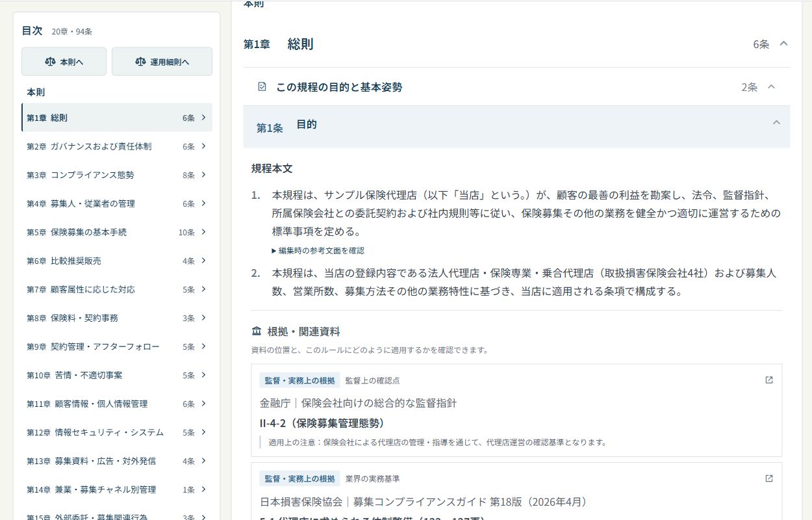812x520 pixels.
Task: Click chevron arrow in 第2章 sidebar row
Action: point(203,146)
